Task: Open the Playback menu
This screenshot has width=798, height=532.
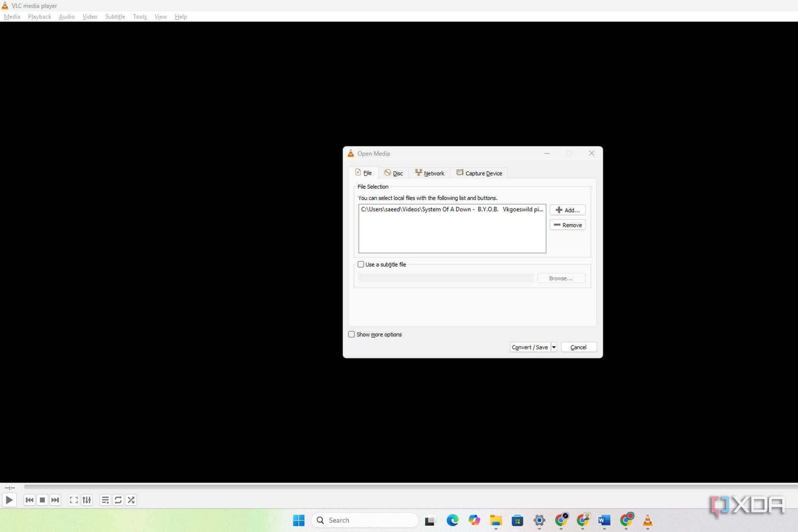Action: tap(40, 17)
